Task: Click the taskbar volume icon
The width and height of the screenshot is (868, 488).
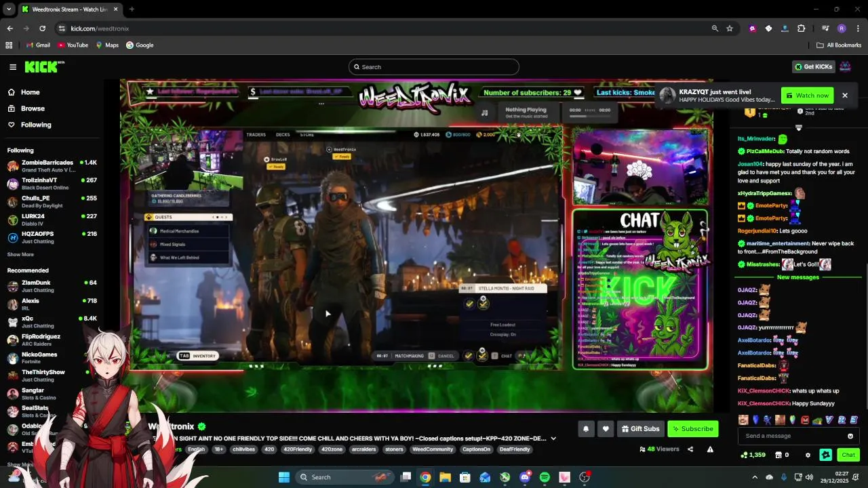Action: click(809, 477)
